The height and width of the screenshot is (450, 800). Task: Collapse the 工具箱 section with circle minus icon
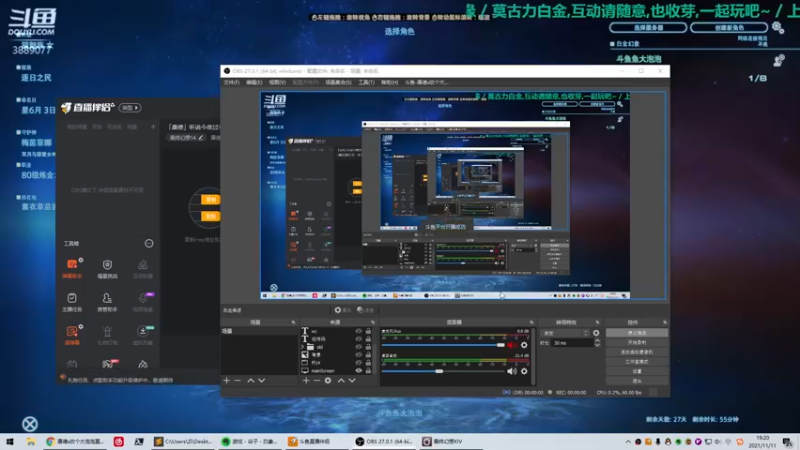tap(149, 244)
